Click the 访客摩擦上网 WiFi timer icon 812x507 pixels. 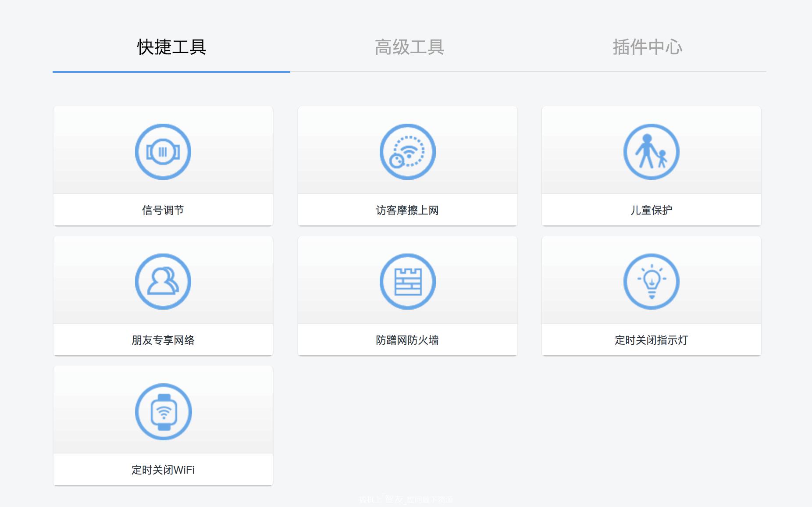pyautogui.click(x=407, y=151)
